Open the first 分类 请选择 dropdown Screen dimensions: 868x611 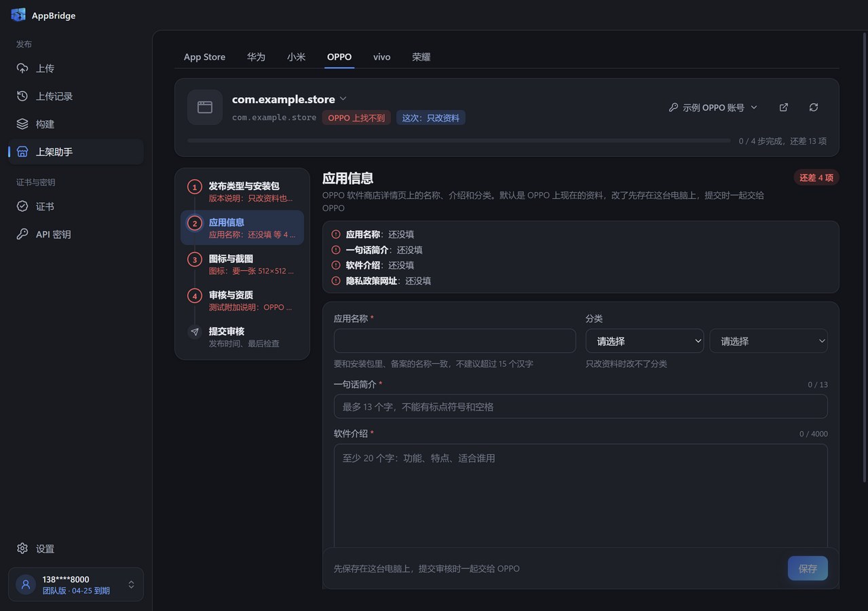(645, 341)
